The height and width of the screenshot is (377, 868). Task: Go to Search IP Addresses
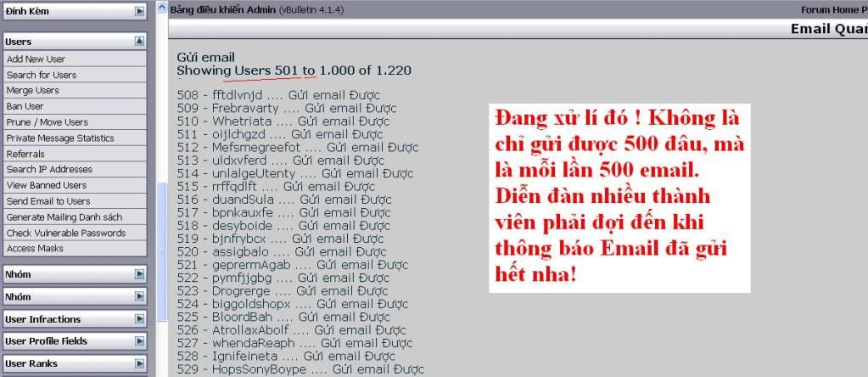click(x=49, y=170)
